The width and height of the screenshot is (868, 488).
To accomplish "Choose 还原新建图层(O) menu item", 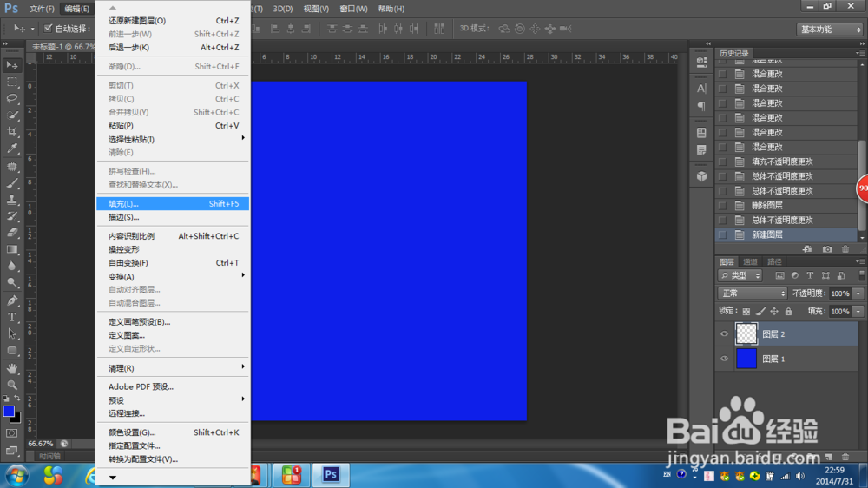I will 173,21.
